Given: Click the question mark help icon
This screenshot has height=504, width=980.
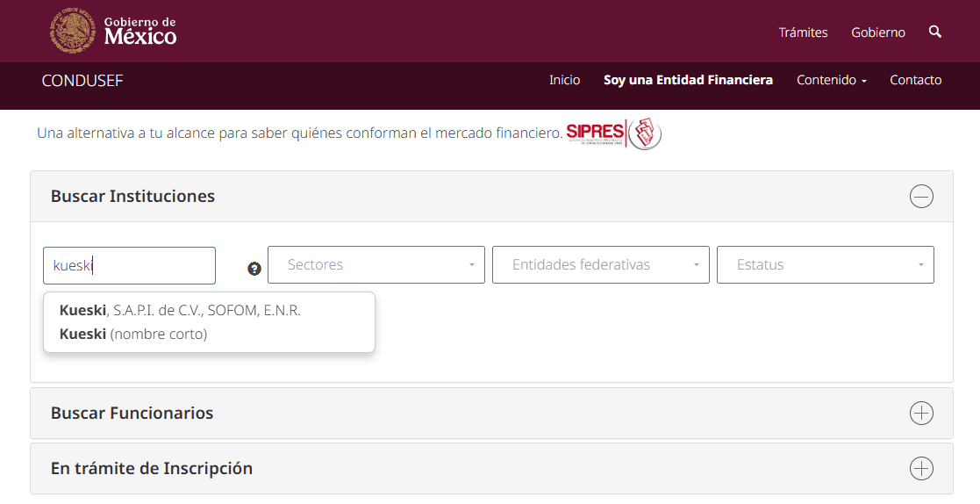Looking at the screenshot, I should coord(254,269).
